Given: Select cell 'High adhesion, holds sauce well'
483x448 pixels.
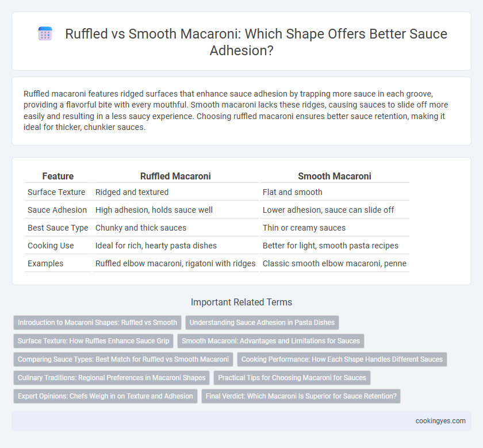Looking at the screenshot, I should pos(175,210).
